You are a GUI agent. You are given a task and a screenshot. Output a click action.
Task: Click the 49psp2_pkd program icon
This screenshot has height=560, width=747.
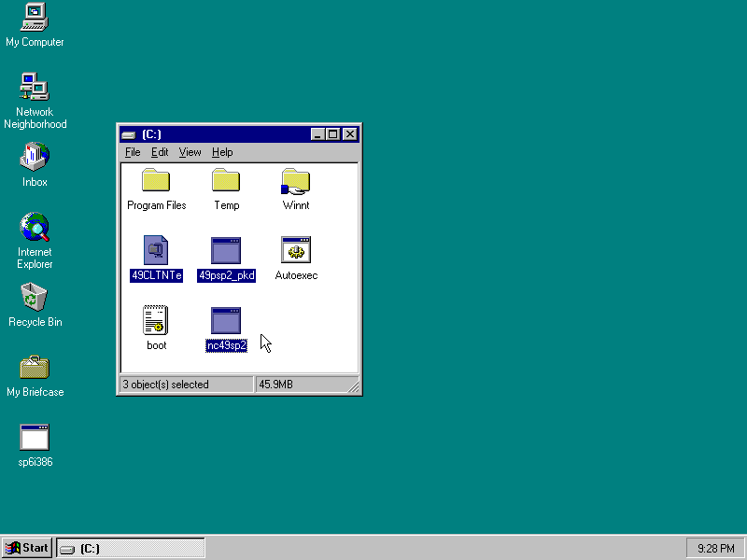pyautogui.click(x=226, y=250)
